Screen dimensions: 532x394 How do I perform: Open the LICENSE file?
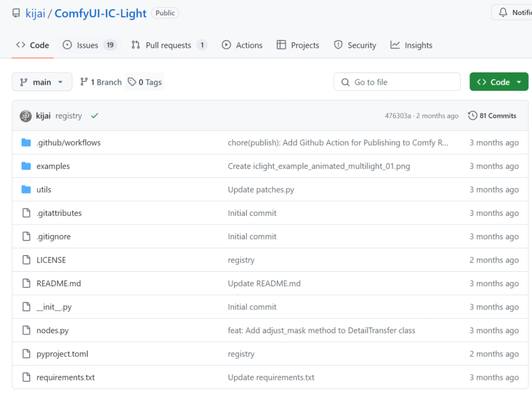click(51, 260)
